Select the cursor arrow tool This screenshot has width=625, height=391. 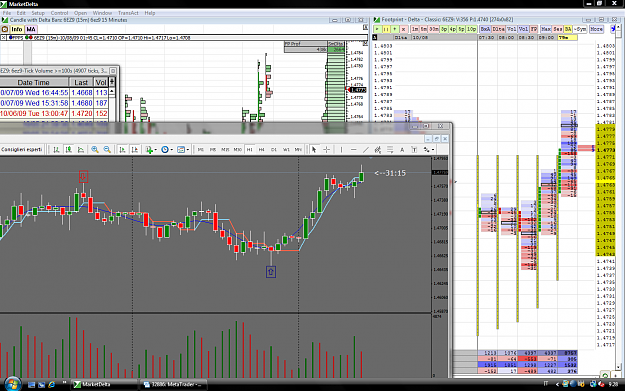314,149
